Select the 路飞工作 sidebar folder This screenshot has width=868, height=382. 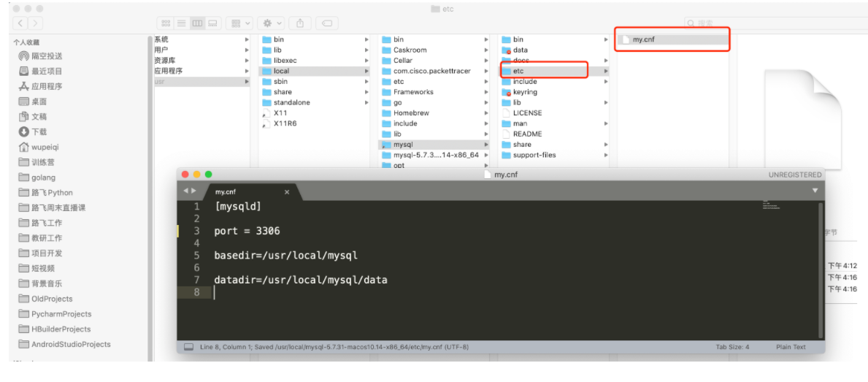tap(40, 223)
